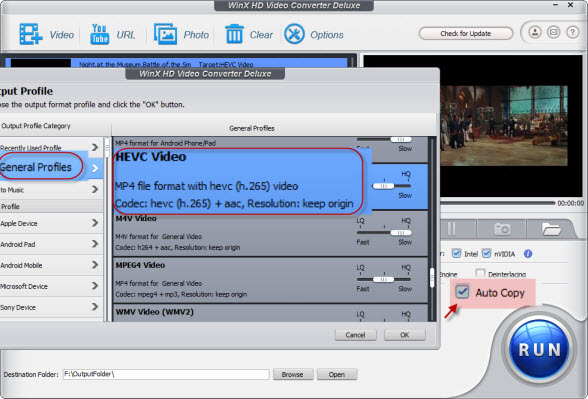Select the to Music category
This screenshot has height=399, width=588.
pos(51,190)
